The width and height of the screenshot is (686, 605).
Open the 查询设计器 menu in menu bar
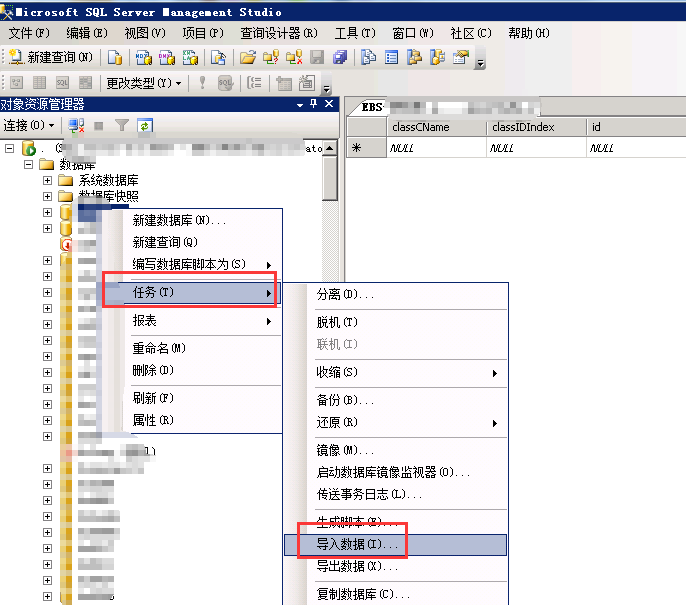point(278,33)
